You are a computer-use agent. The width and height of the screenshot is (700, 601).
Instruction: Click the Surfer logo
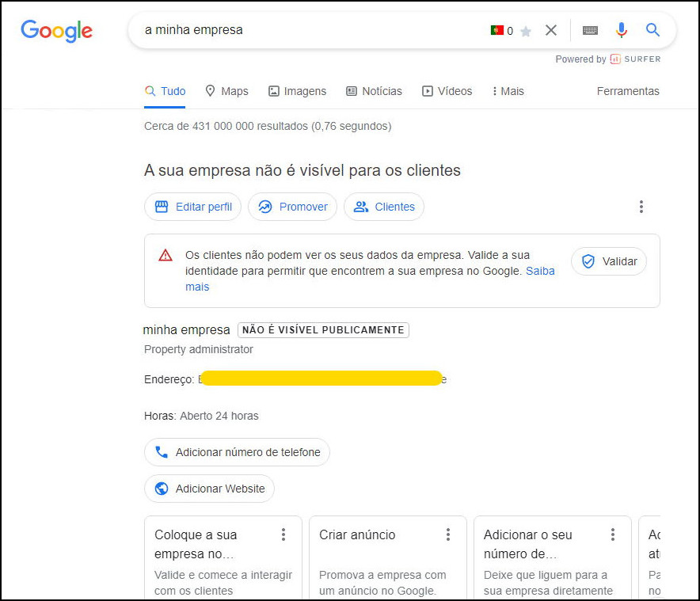(x=635, y=59)
